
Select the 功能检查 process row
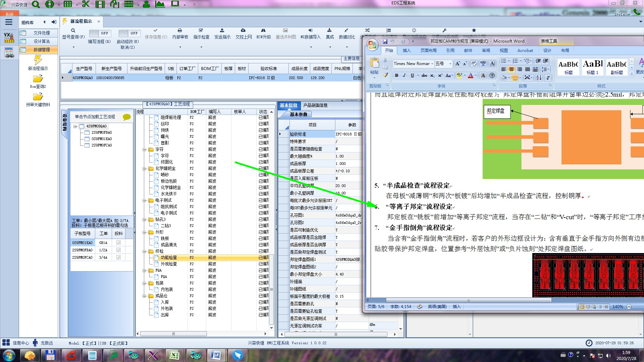tap(169, 257)
